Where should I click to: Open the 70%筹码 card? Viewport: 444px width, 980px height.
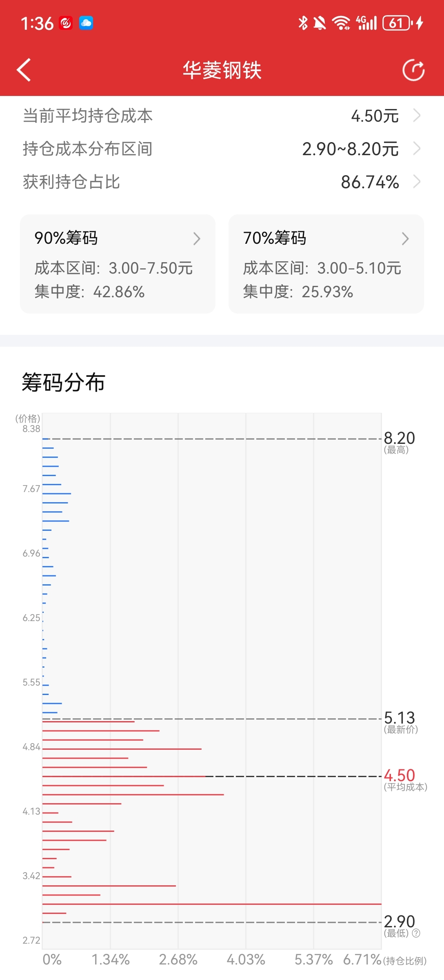(x=326, y=264)
